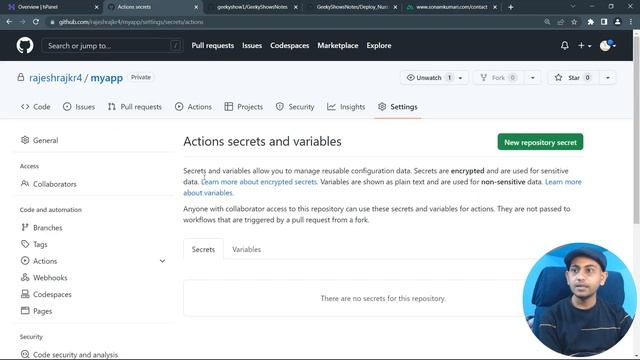Open rajeshrajkr4 profile link
Screen dimensions: 640x360
click(56, 78)
